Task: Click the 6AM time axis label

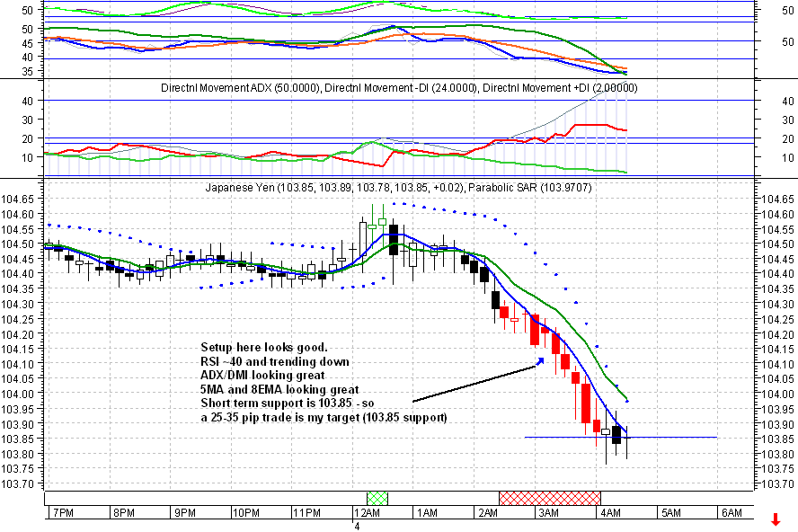Action: point(731,512)
